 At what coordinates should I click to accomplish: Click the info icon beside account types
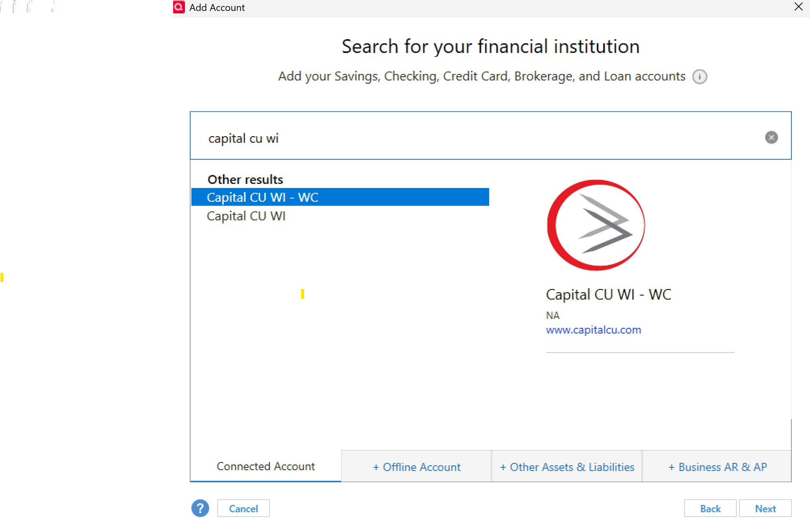700,76
